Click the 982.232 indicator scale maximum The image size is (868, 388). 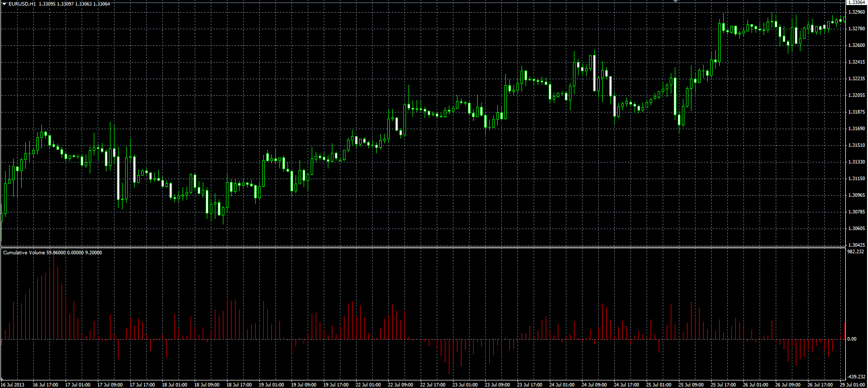[856, 251]
